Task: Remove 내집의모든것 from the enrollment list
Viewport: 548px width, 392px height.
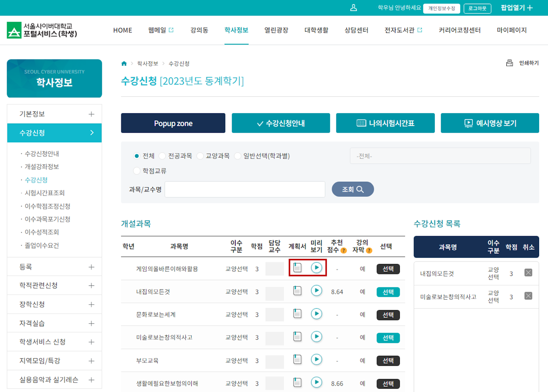Action: [528, 273]
